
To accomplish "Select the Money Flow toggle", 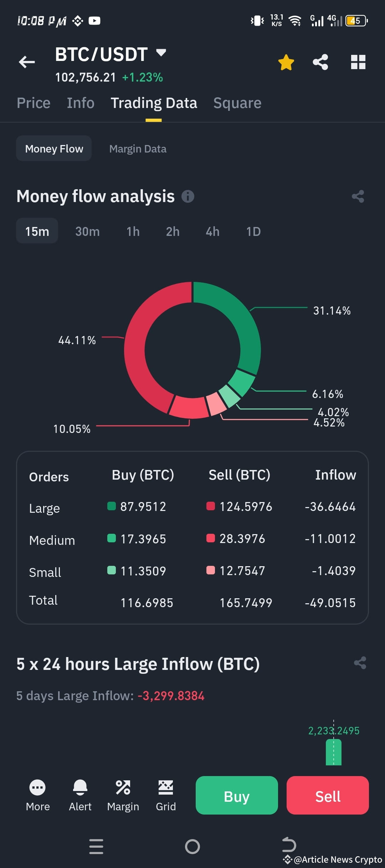I will [x=53, y=148].
